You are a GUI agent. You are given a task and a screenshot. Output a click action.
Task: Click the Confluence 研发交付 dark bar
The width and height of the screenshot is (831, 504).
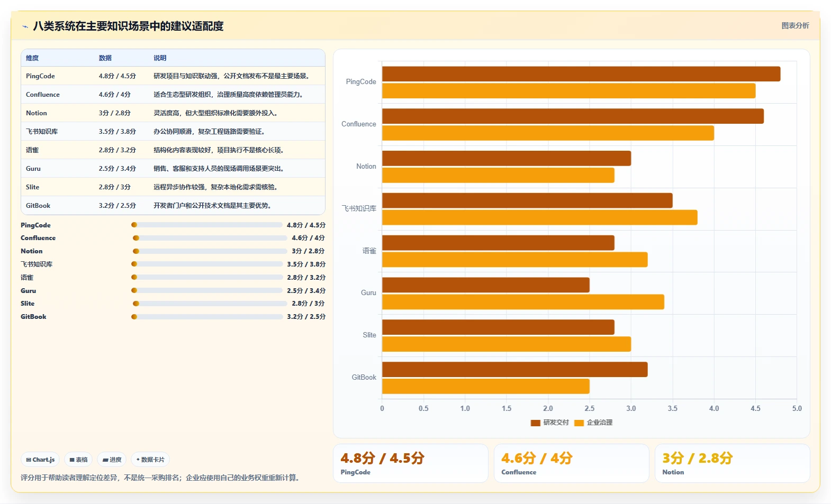[x=573, y=116]
